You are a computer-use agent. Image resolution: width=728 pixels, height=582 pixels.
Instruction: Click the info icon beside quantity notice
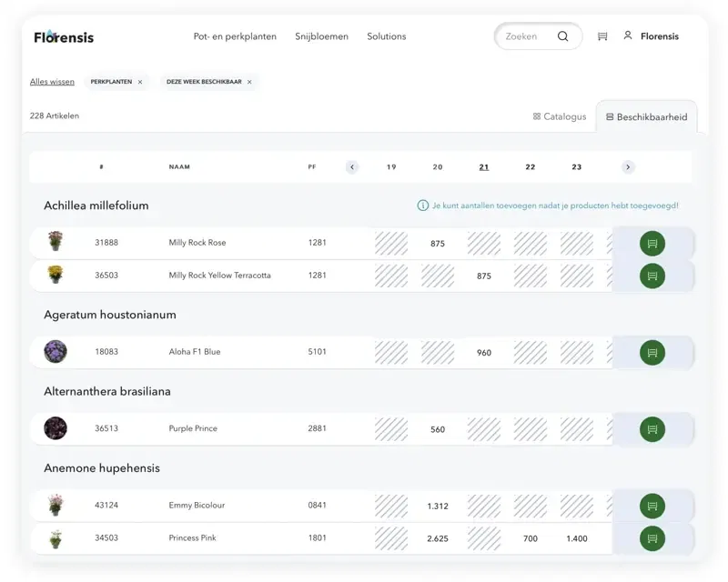click(422, 206)
